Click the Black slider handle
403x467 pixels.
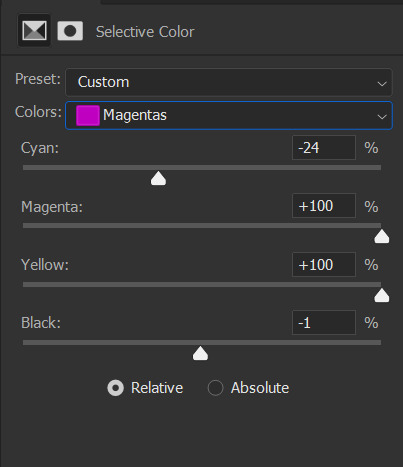[x=200, y=353]
